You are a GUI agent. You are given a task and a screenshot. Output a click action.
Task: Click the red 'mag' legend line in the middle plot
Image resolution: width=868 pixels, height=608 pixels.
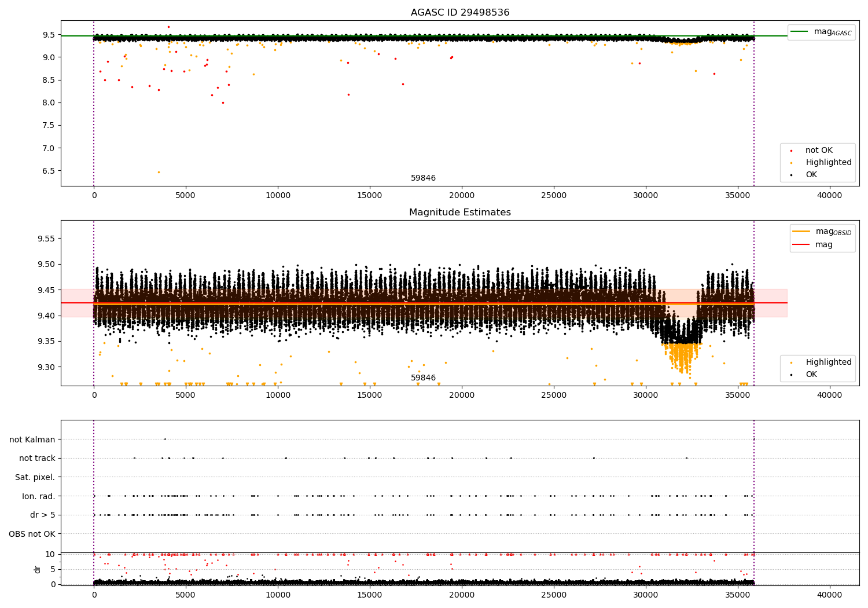coord(801,245)
